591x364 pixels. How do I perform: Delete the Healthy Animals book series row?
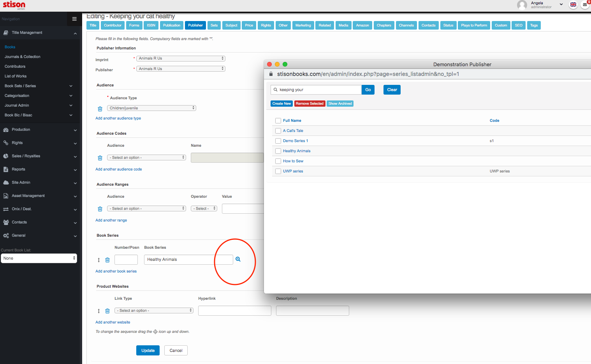(107, 260)
